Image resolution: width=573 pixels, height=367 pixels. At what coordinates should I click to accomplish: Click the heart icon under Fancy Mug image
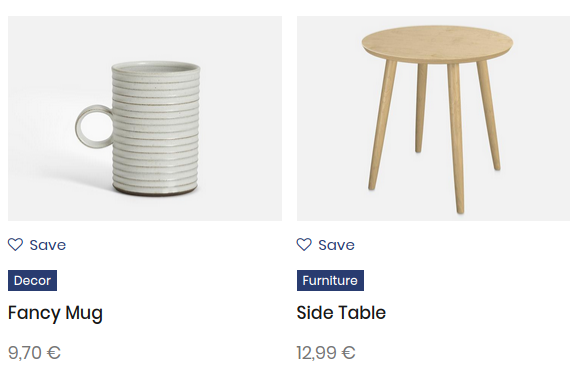click(15, 245)
